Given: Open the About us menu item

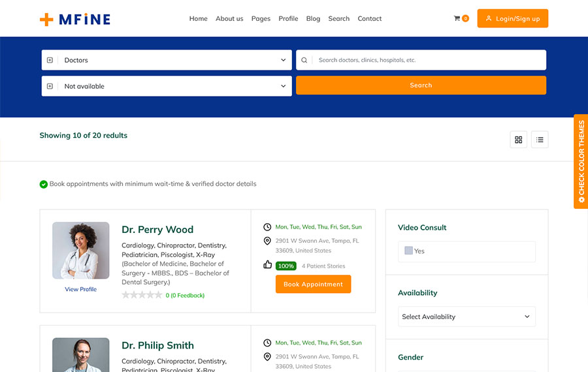Looking at the screenshot, I should click(229, 19).
